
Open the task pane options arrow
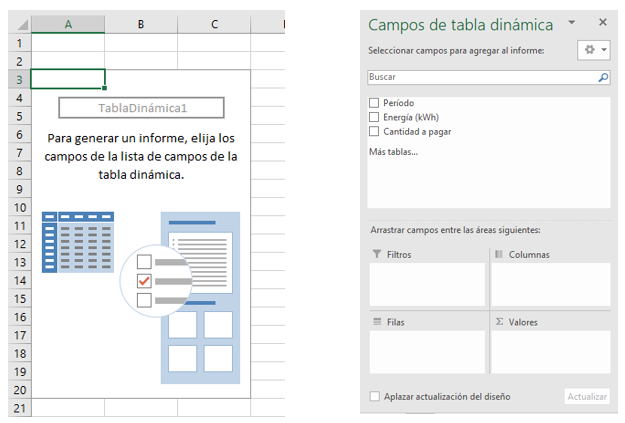click(x=572, y=22)
